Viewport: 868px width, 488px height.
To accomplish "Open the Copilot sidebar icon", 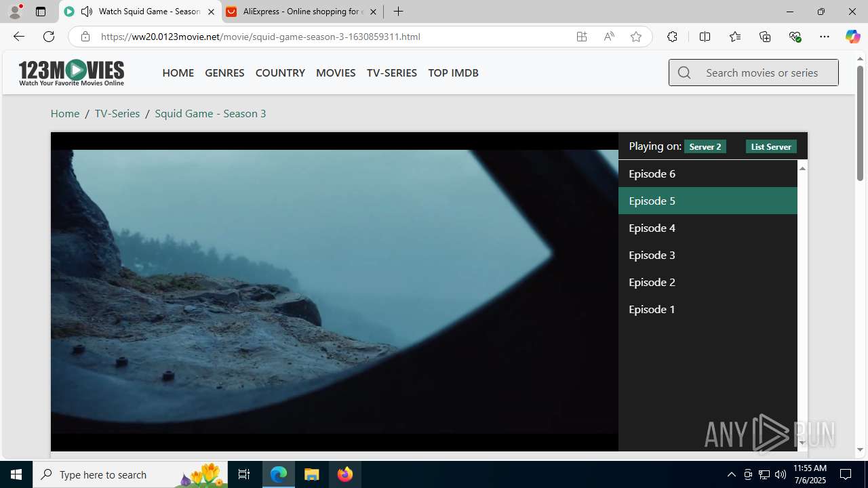I will pos(852,37).
